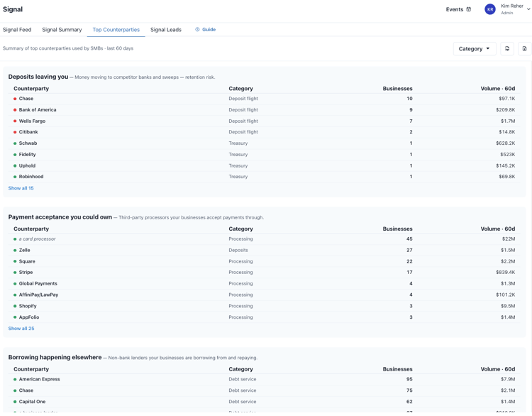The width and height of the screenshot is (532, 416).
Task: Select the AppFolio counterparty
Action: click(29, 317)
